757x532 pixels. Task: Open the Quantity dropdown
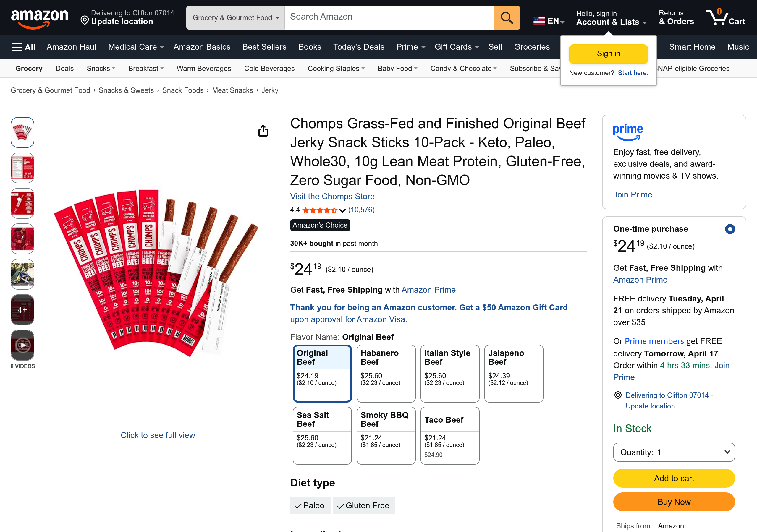(674, 452)
